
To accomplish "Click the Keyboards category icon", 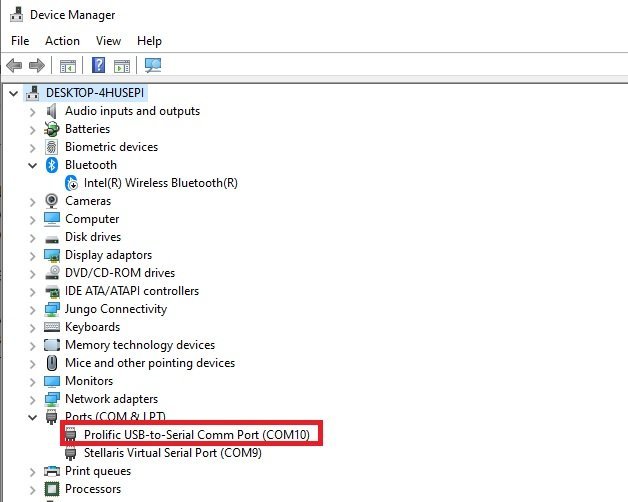I will coord(52,327).
